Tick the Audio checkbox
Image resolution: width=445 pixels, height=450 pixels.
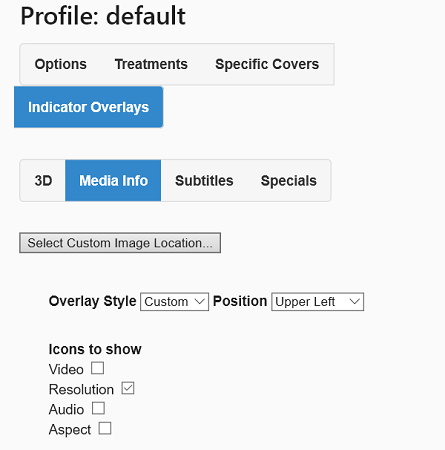click(x=98, y=408)
